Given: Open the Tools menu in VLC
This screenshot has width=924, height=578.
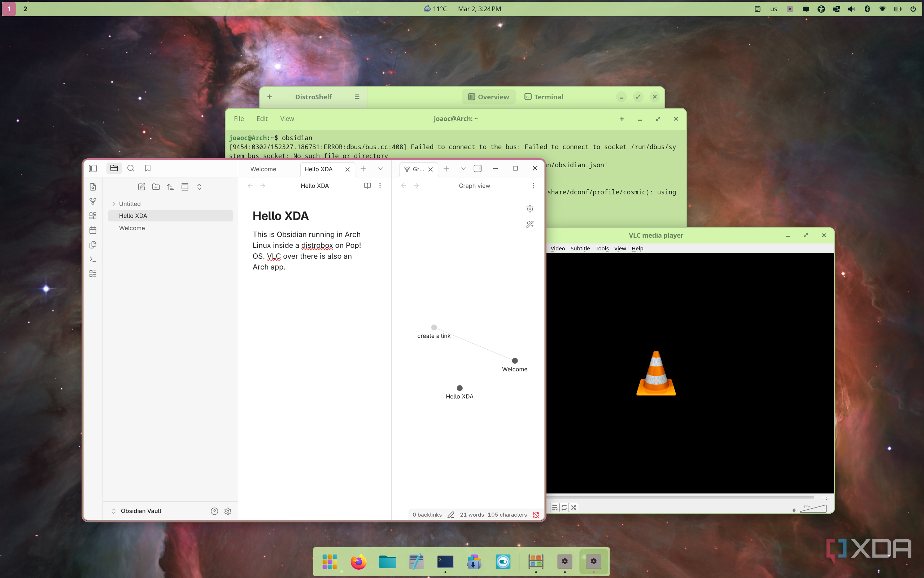Looking at the screenshot, I should 602,249.
